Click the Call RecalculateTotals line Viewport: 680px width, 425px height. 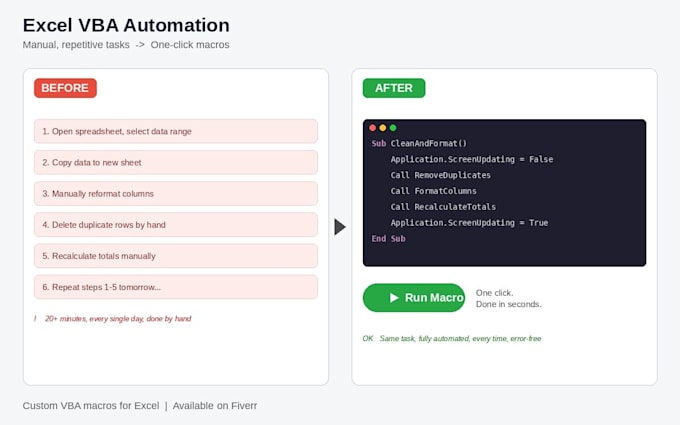[x=443, y=207]
